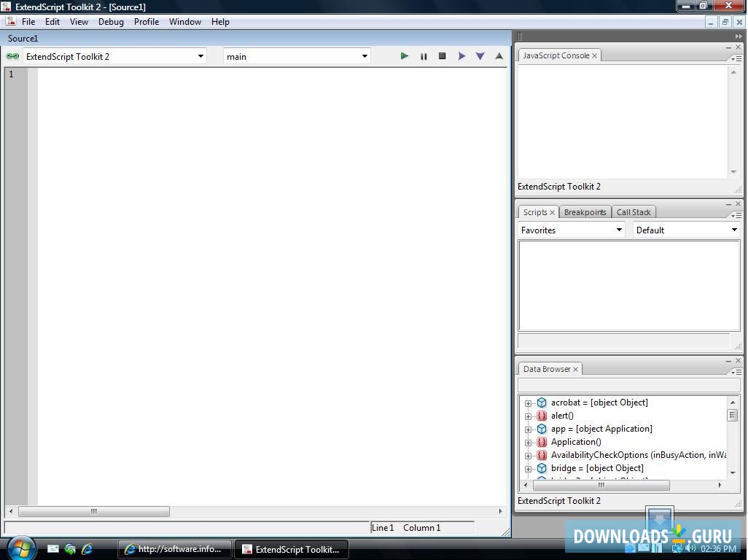Open the Debug menu

click(x=111, y=21)
